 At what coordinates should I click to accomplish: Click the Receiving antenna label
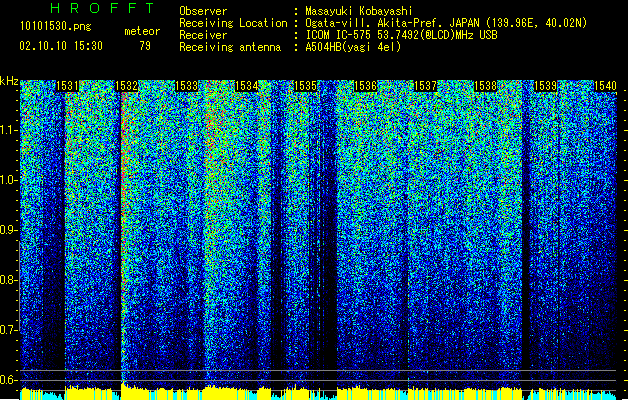[230, 47]
